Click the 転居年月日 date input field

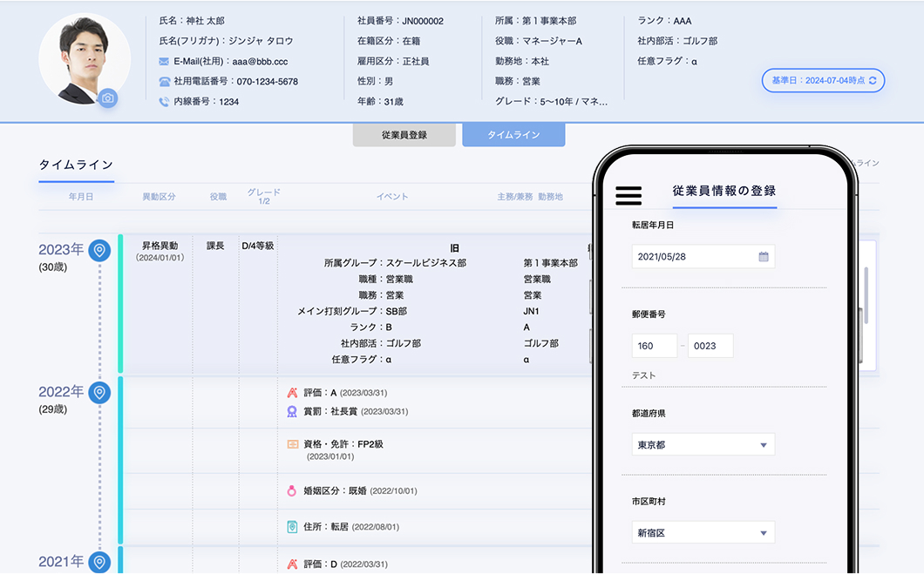click(693, 257)
